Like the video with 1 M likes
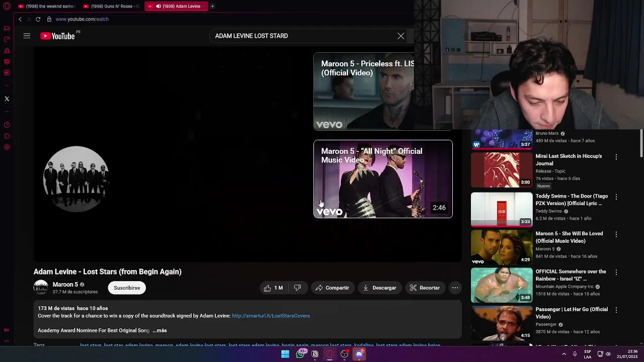This screenshot has width=644, height=362. [273, 288]
